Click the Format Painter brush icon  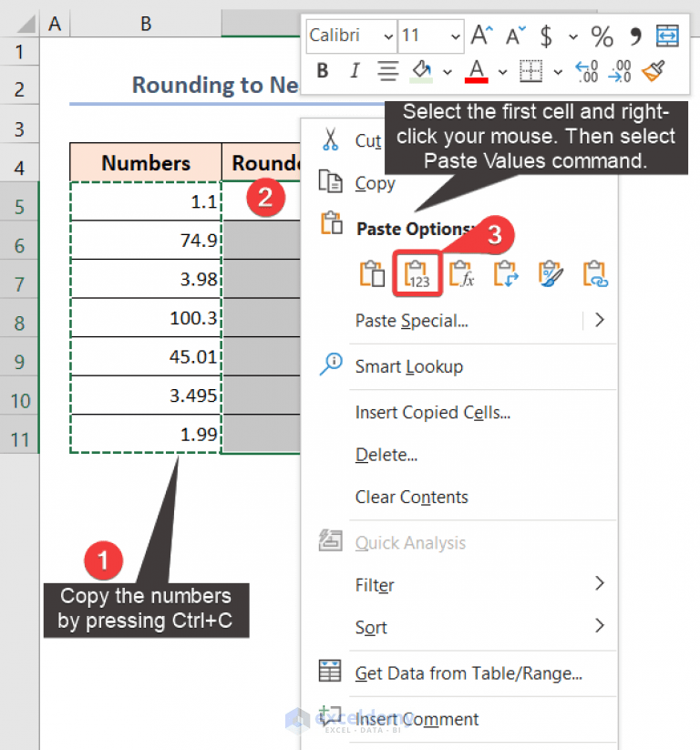click(654, 71)
